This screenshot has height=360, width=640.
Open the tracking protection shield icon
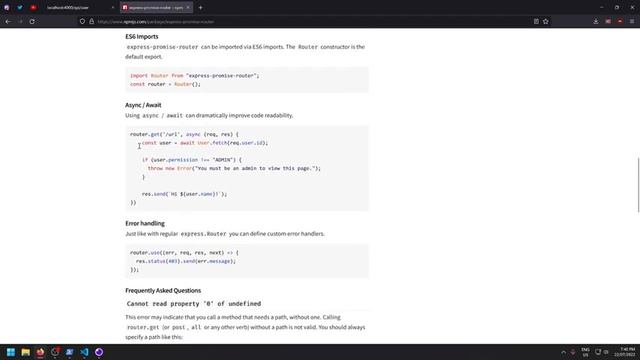82,21
